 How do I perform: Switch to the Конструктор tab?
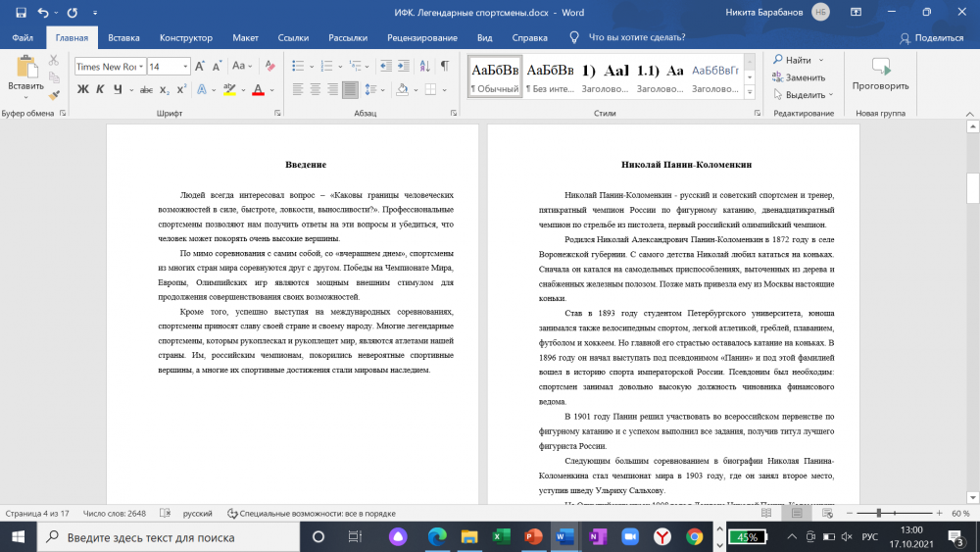(x=185, y=37)
